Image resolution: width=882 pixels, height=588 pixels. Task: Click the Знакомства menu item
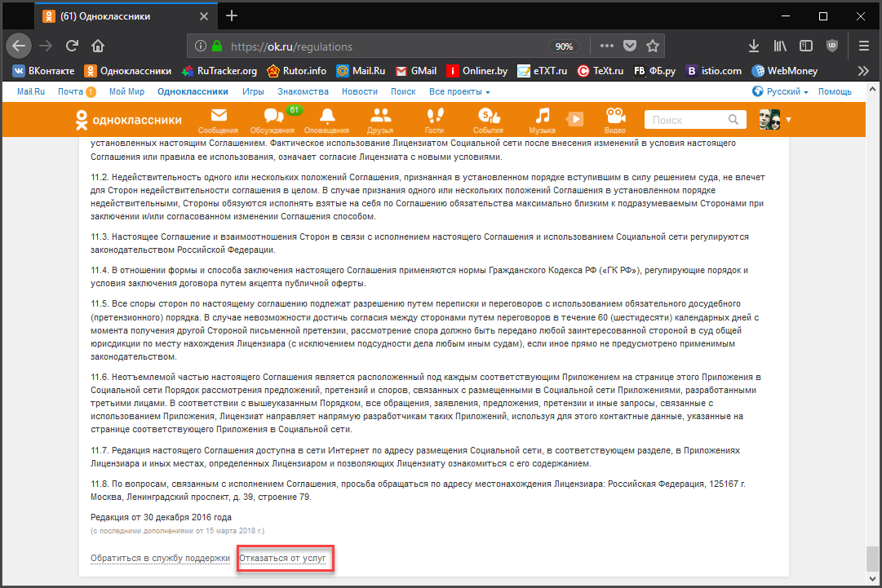coord(303,92)
